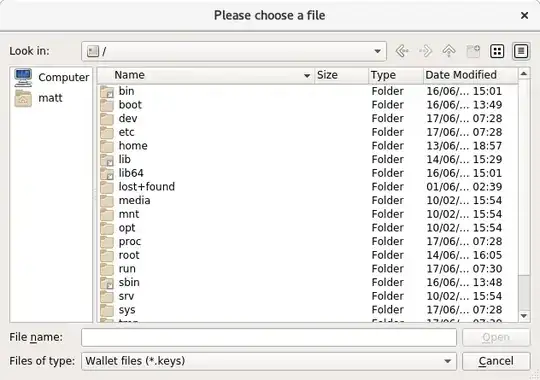Click date '16/06/... 13:48' of sbin

point(464,283)
